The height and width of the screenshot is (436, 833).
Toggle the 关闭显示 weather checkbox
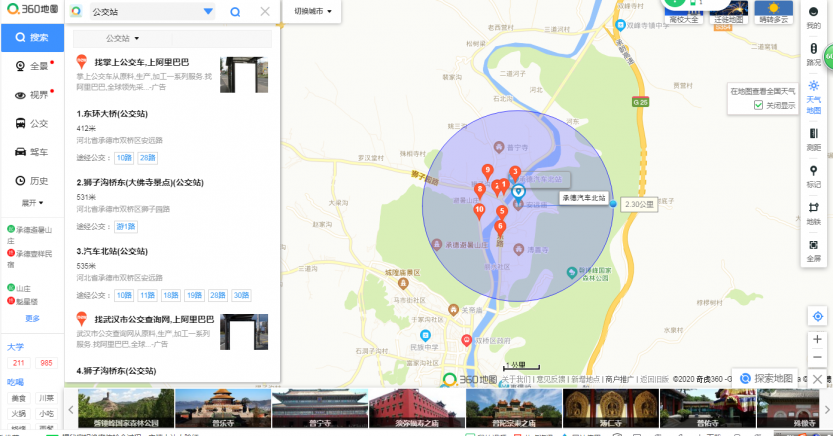point(759,105)
